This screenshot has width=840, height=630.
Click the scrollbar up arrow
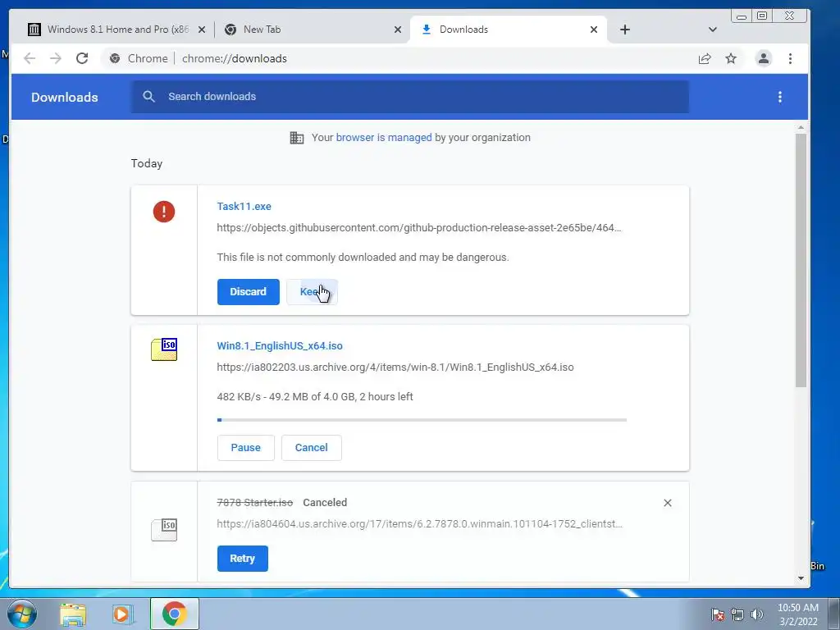(801, 127)
